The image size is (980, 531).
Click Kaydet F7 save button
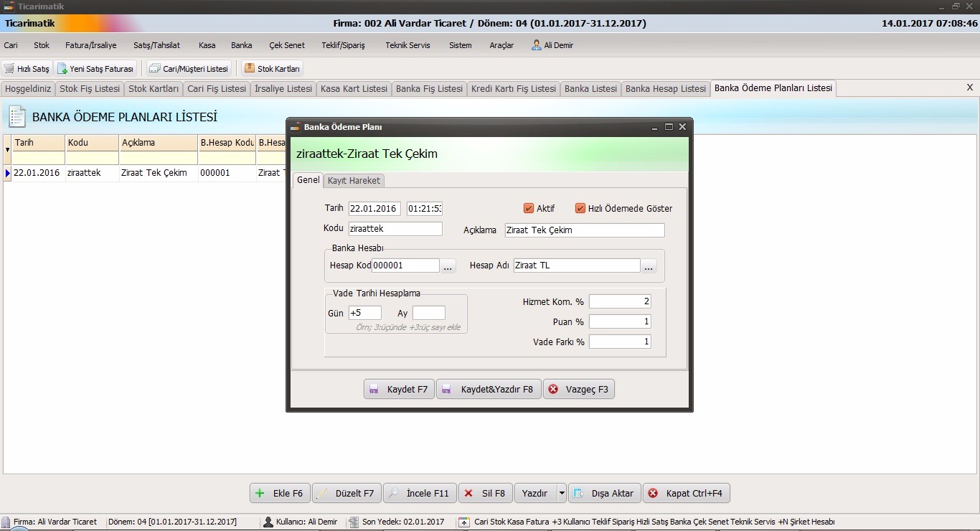[399, 390]
